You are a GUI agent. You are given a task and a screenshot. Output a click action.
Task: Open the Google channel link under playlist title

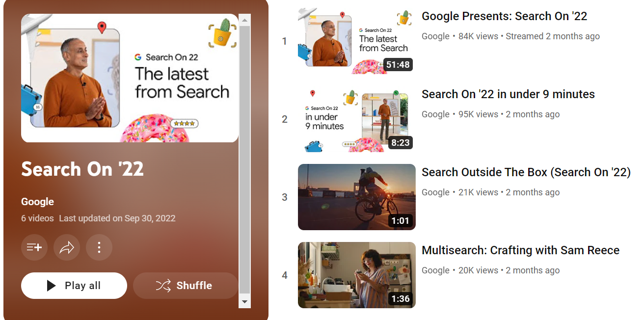(37, 202)
